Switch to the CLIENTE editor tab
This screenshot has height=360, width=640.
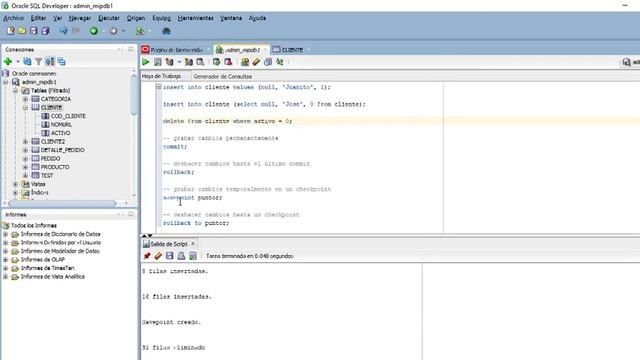[x=292, y=50]
